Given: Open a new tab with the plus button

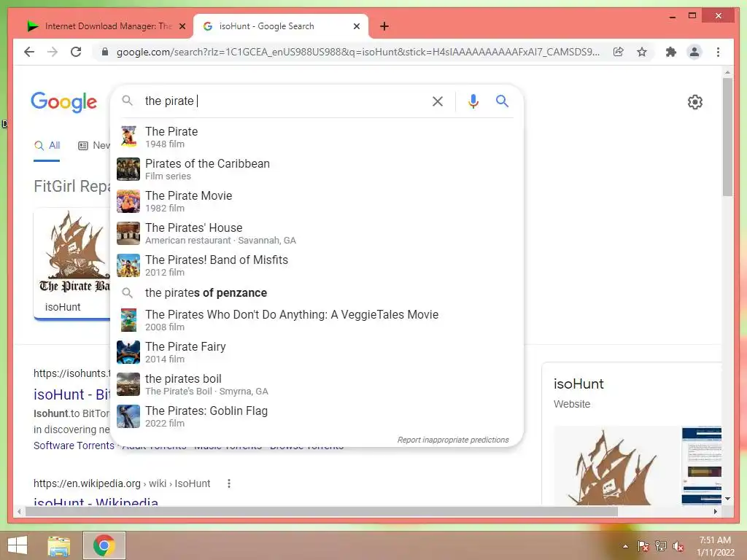Looking at the screenshot, I should (384, 26).
